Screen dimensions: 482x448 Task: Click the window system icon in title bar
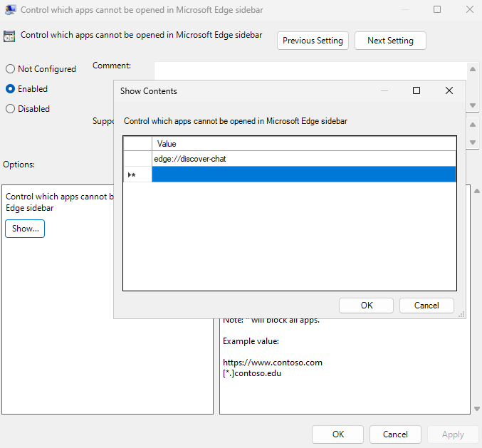tap(11, 10)
